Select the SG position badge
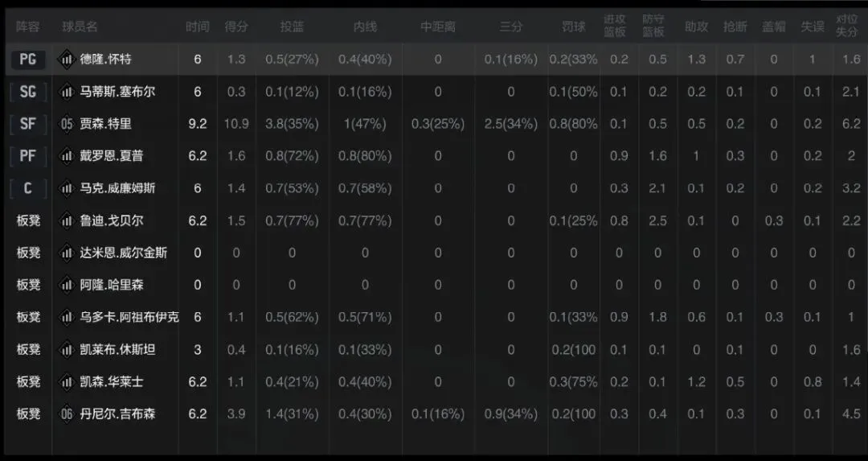Image resolution: width=868 pixels, height=461 pixels. [28, 92]
